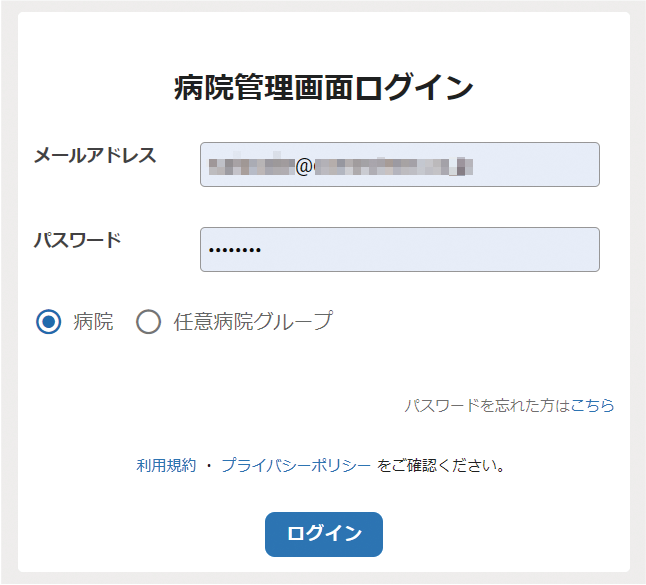The image size is (646, 585).
Task: Click the @ symbol in the email field
Action: [304, 167]
